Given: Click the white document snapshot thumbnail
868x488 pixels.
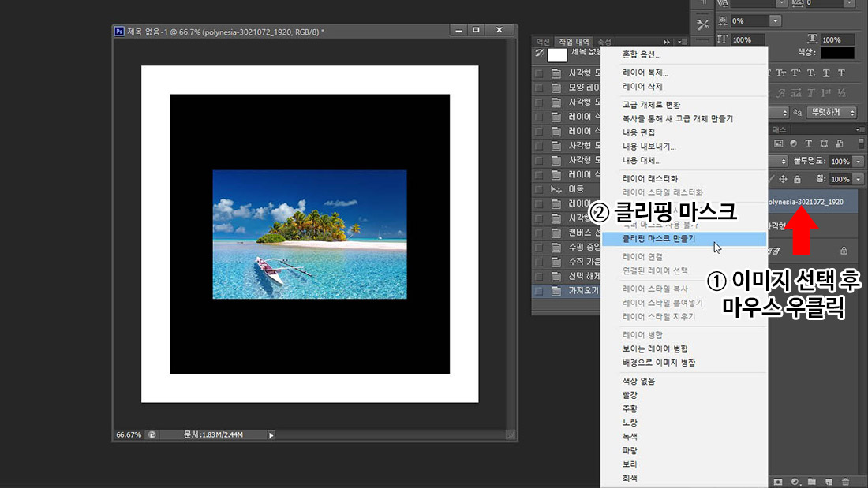Looking at the screenshot, I should 557,54.
